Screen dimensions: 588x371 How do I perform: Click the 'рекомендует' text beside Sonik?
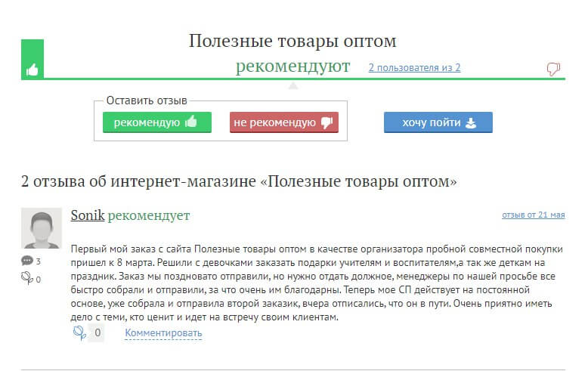[x=149, y=215]
